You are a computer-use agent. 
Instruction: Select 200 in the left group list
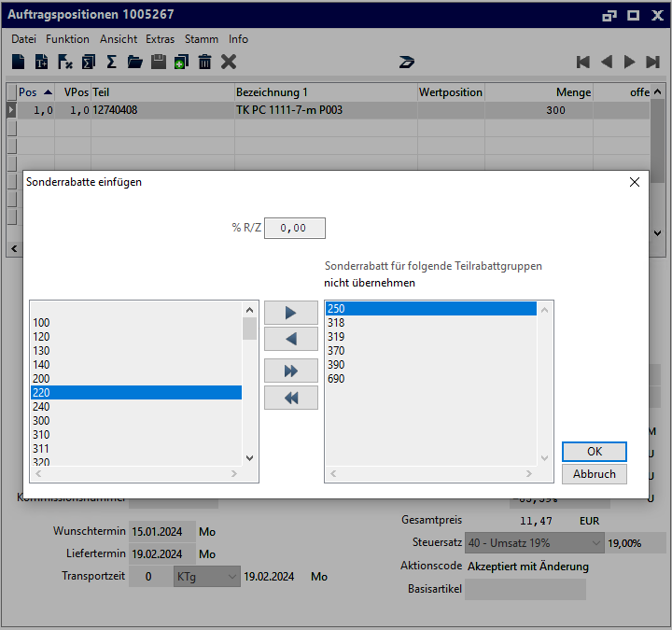(x=136, y=379)
